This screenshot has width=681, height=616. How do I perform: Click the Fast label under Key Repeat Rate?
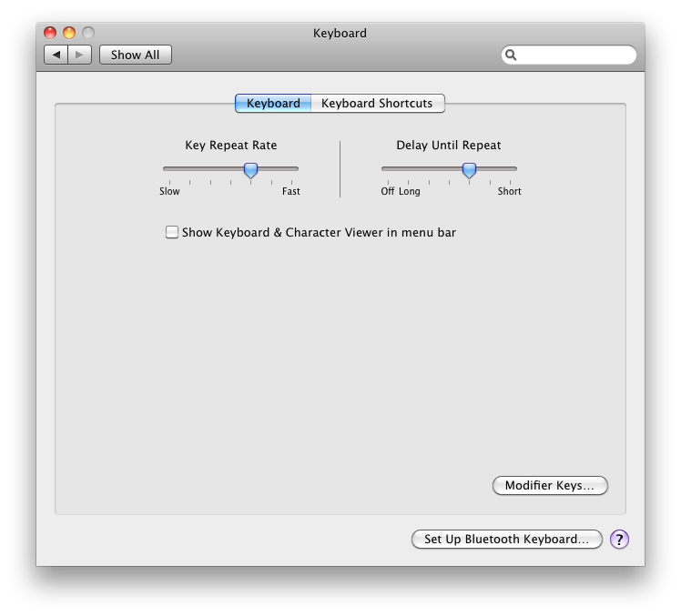[x=291, y=191]
